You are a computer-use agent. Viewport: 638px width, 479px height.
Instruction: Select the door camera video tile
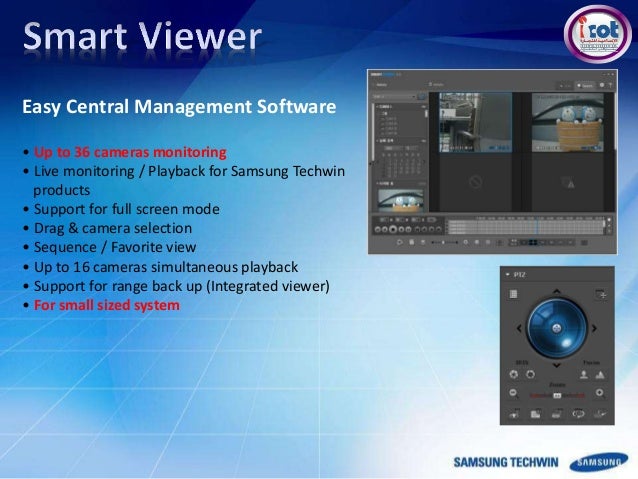click(x=475, y=122)
